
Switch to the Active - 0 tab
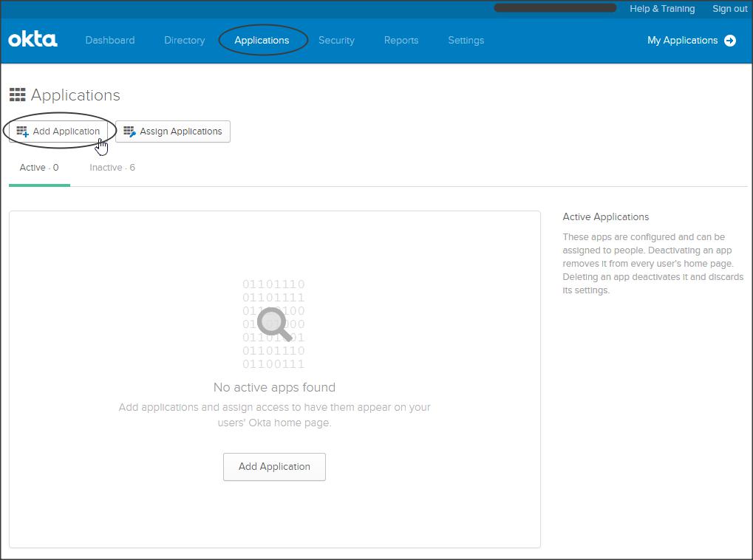39,168
